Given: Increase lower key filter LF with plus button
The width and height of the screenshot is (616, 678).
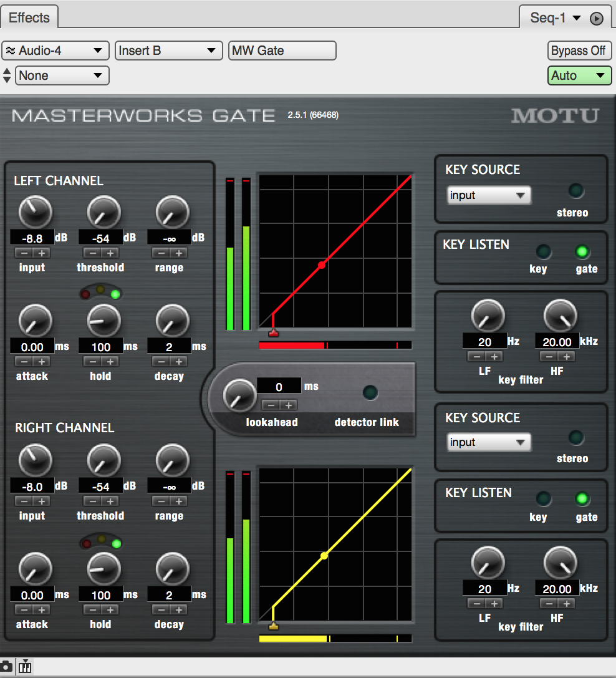Looking at the screenshot, I should coord(494,604).
